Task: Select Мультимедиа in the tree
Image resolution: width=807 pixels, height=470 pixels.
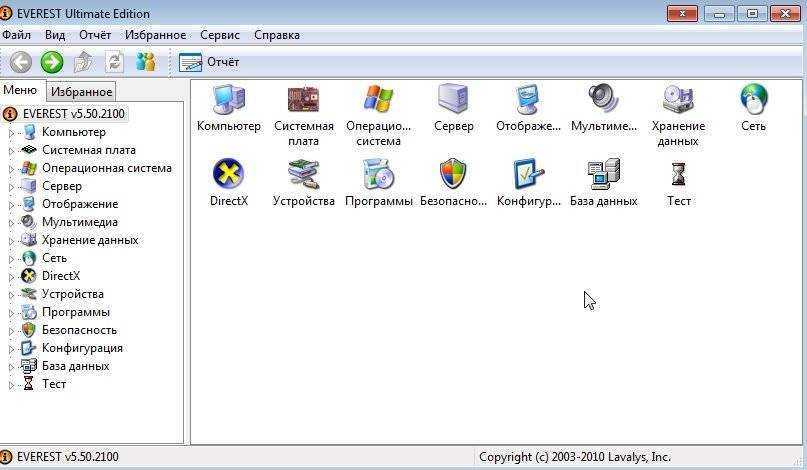Action: (x=80, y=222)
